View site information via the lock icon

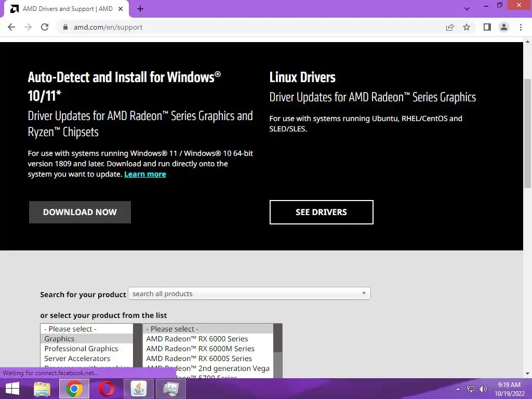tap(65, 27)
